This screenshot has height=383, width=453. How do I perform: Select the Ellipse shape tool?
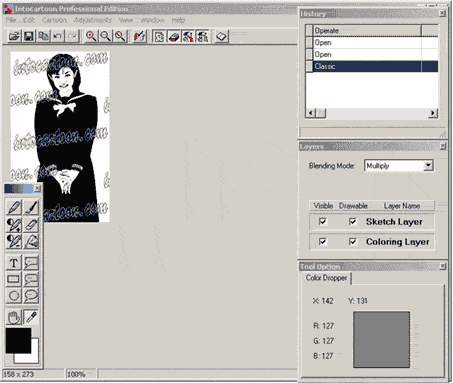coord(14,296)
